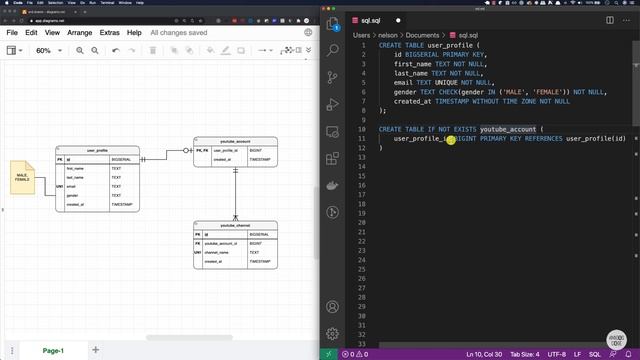Change SQL language mode in status bar
The height and width of the screenshot is (360, 640).
click(595, 354)
